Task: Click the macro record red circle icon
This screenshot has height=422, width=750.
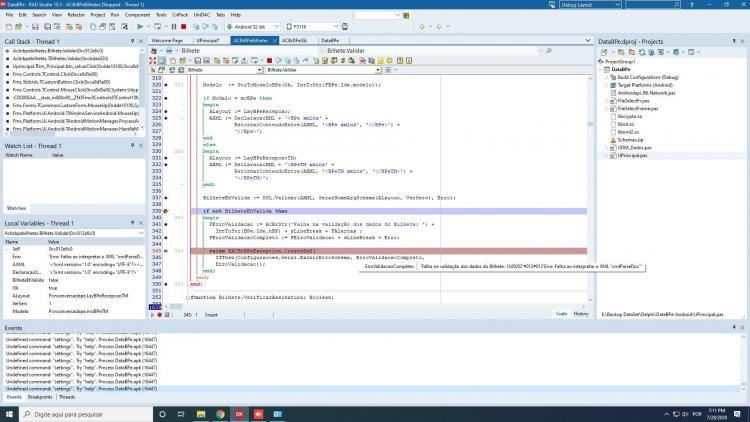Action: tap(160, 315)
